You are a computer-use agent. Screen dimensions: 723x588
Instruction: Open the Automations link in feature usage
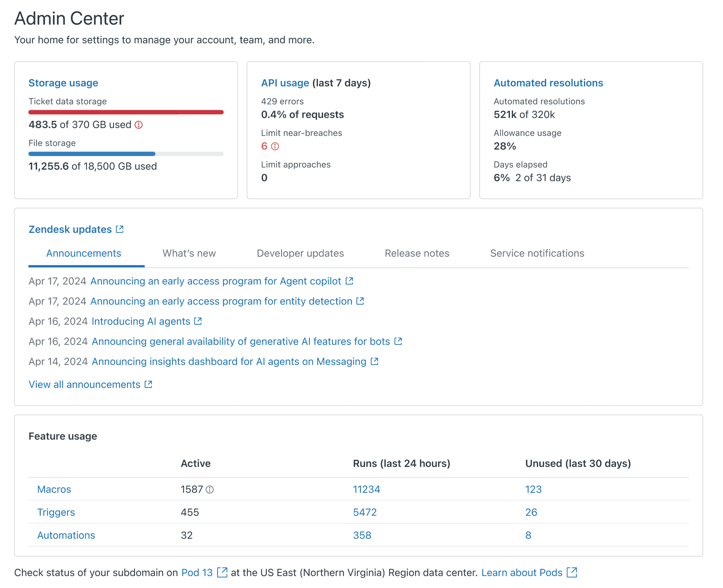pyautogui.click(x=66, y=535)
